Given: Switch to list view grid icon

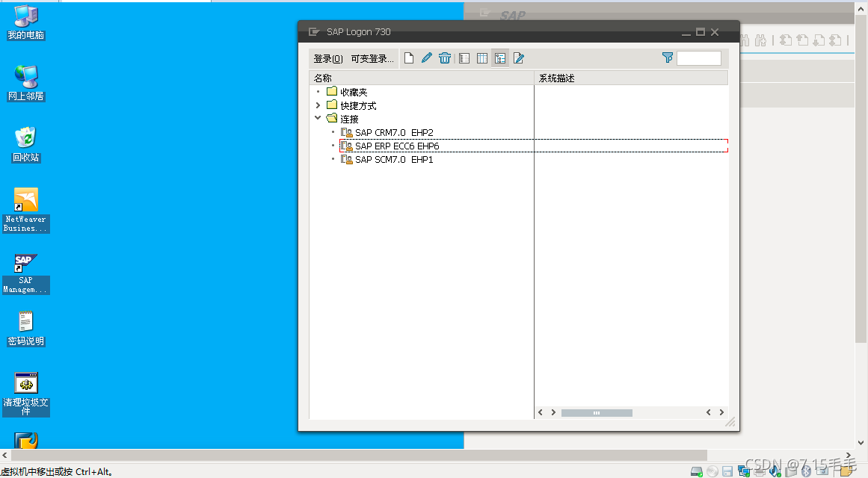Looking at the screenshot, I should click(482, 58).
